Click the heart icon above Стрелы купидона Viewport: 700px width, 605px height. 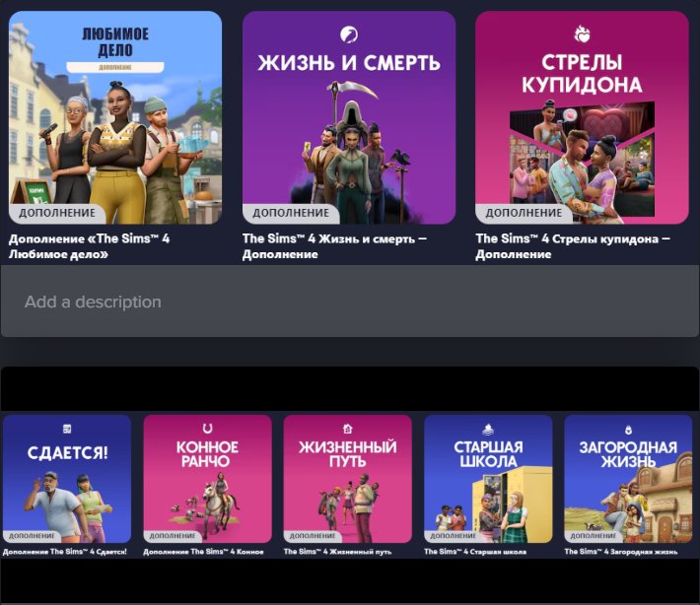pyautogui.click(x=582, y=35)
